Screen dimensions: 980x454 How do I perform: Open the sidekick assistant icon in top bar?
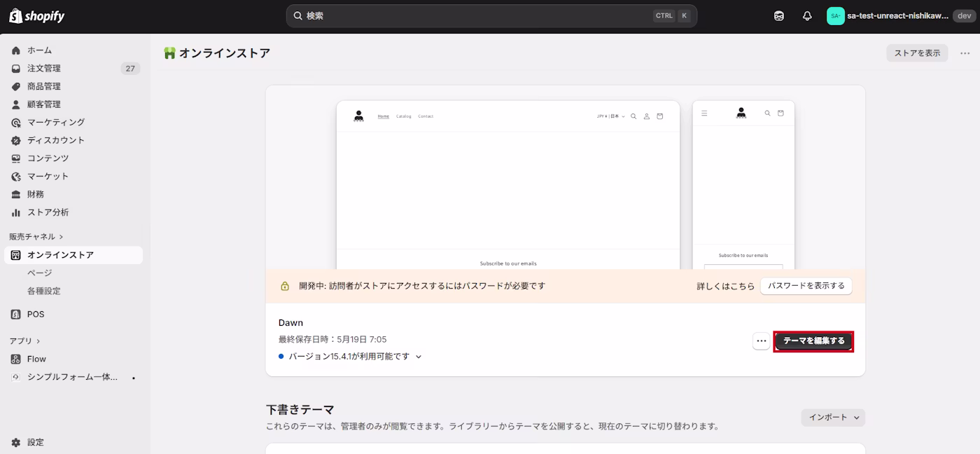pos(779,16)
